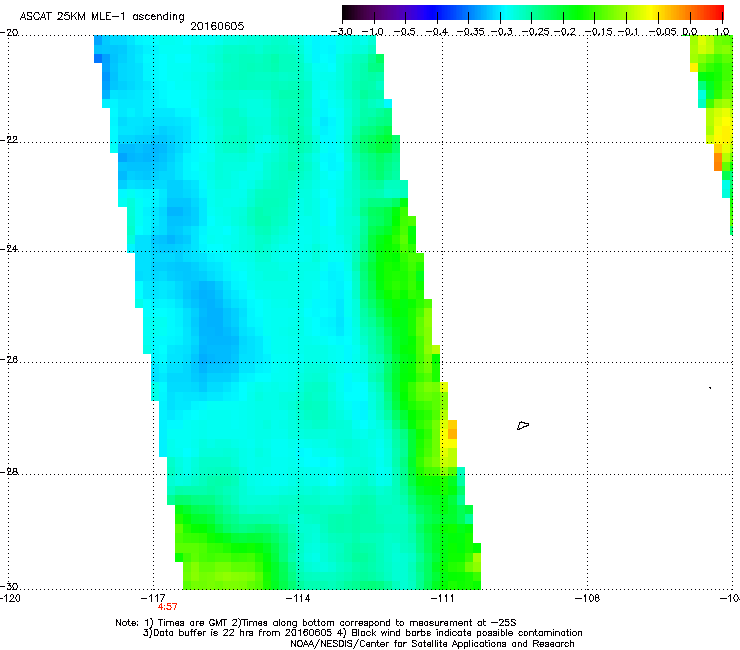Click the 'ASCAT 25KM MLE-1 ascending' title
This screenshot has width=740, height=650.
[x=102, y=16]
